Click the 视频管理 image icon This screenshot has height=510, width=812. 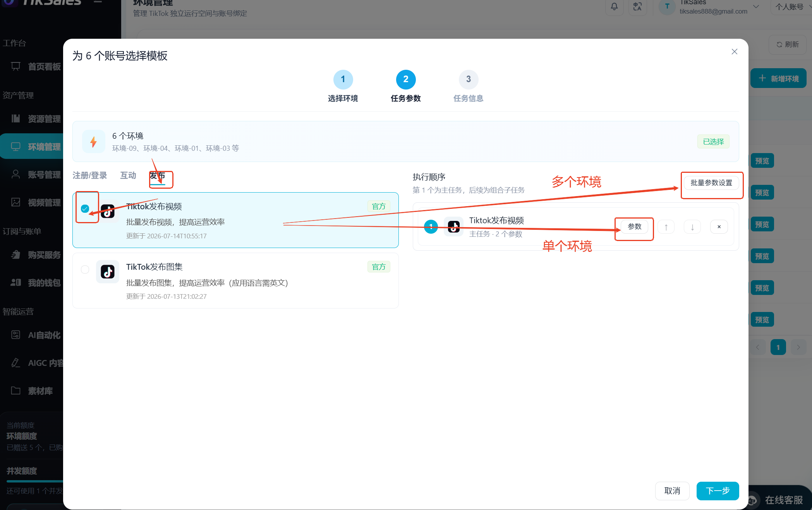(15, 202)
